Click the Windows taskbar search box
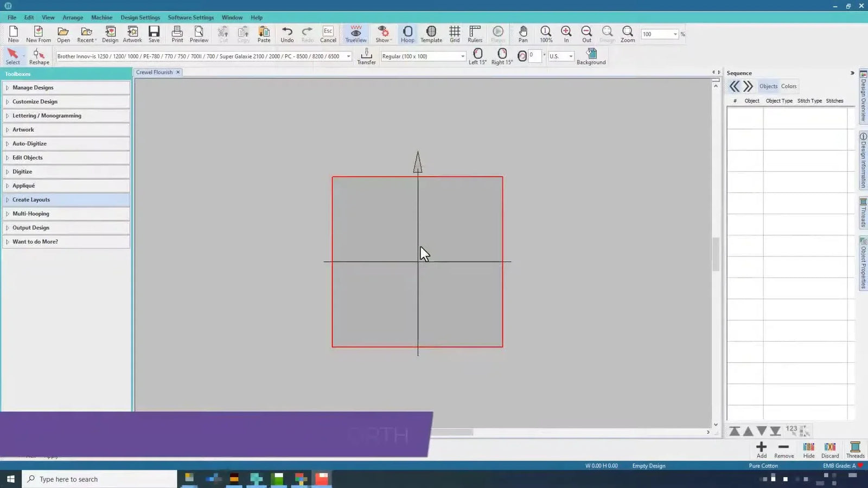Image resolution: width=868 pixels, height=488 pixels. 98,479
